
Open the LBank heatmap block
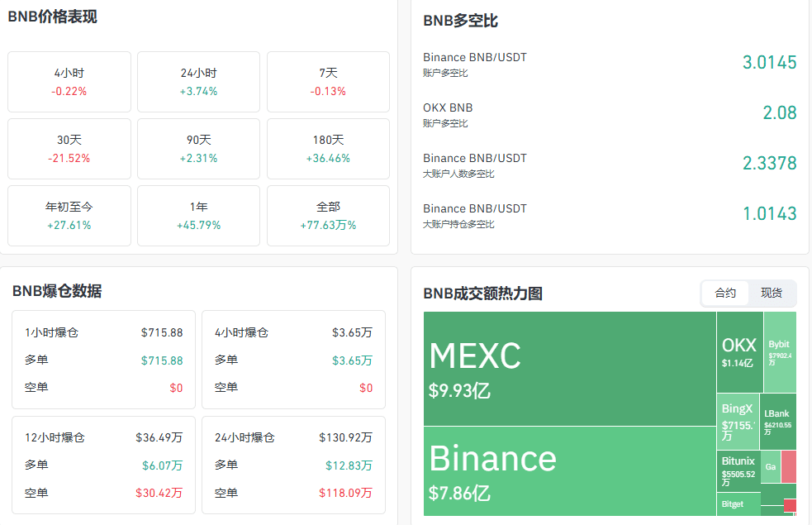click(x=778, y=421)
